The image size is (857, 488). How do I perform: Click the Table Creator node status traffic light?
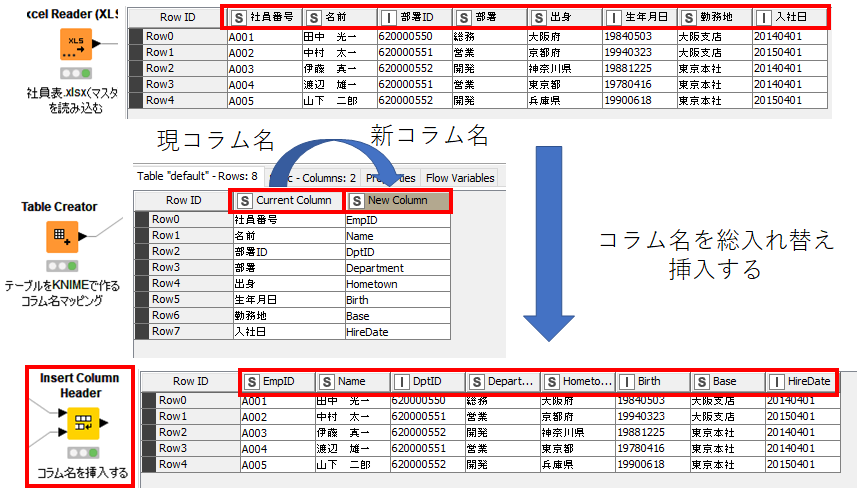[62, 266]
